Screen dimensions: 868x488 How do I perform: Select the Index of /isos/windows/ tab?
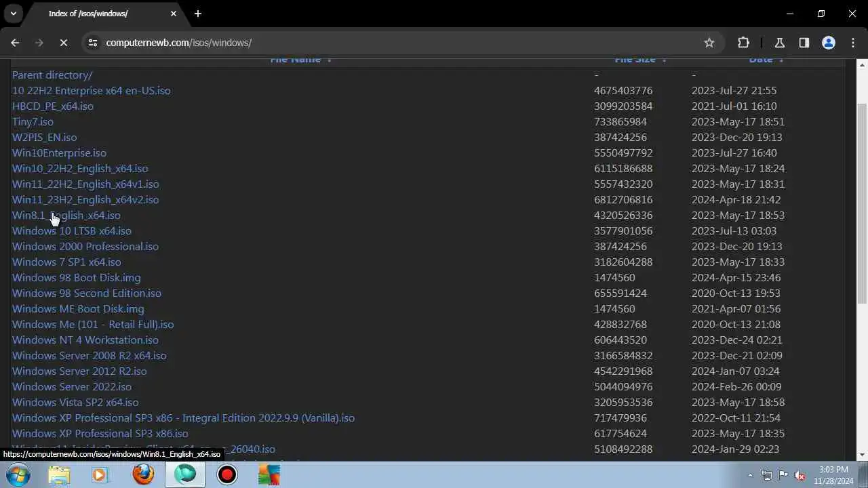pos(104,14)
